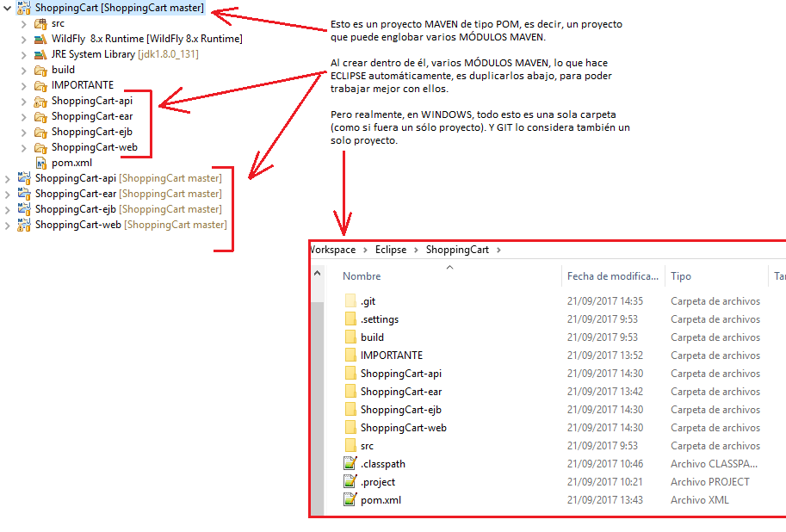Click 'Archivo XML' type cell for pom.xml
This screenshot has width=786, height=532.
point(700,499)
